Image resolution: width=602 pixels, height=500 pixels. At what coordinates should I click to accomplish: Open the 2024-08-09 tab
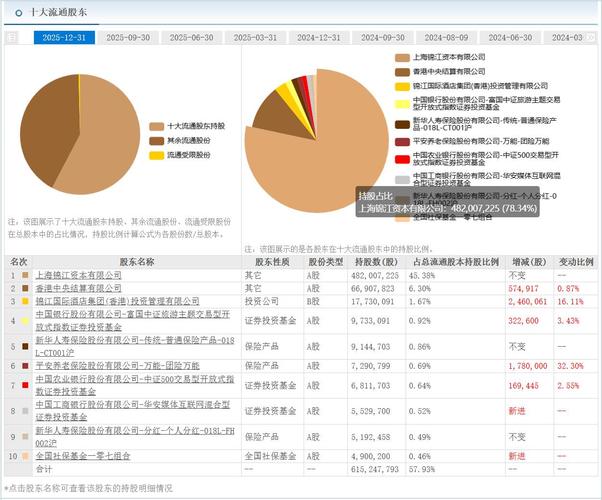point(446,38)
